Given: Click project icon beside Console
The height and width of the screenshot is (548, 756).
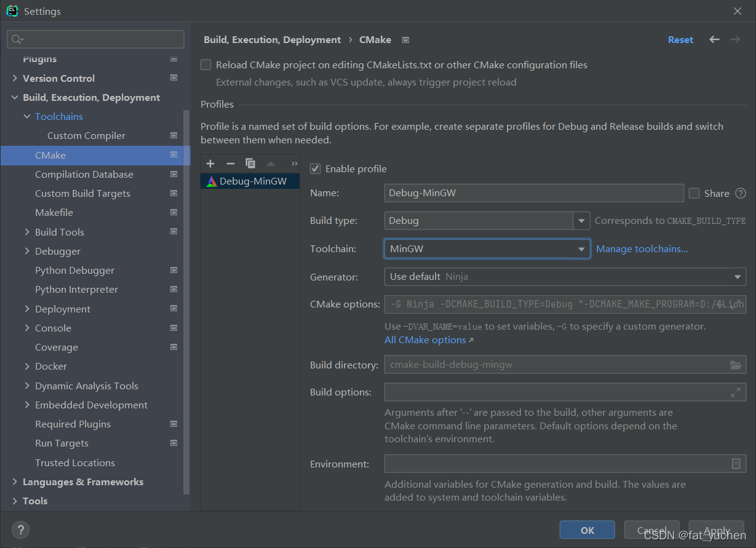Looking at the screenshot, I should [x=174, y=328].
